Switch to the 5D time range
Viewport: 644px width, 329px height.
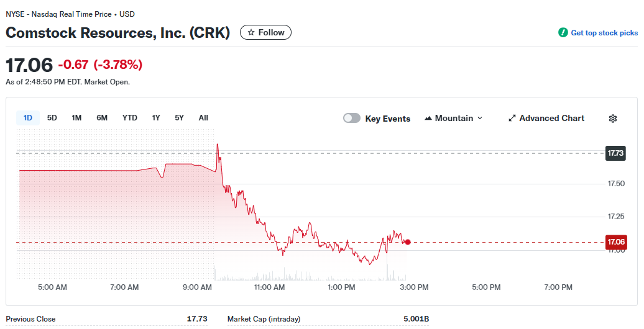[52, 118]
